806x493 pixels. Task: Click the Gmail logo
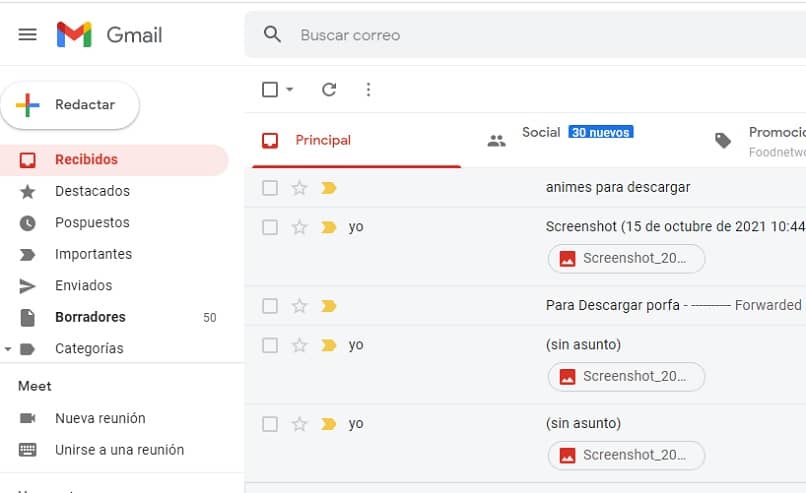109,34
